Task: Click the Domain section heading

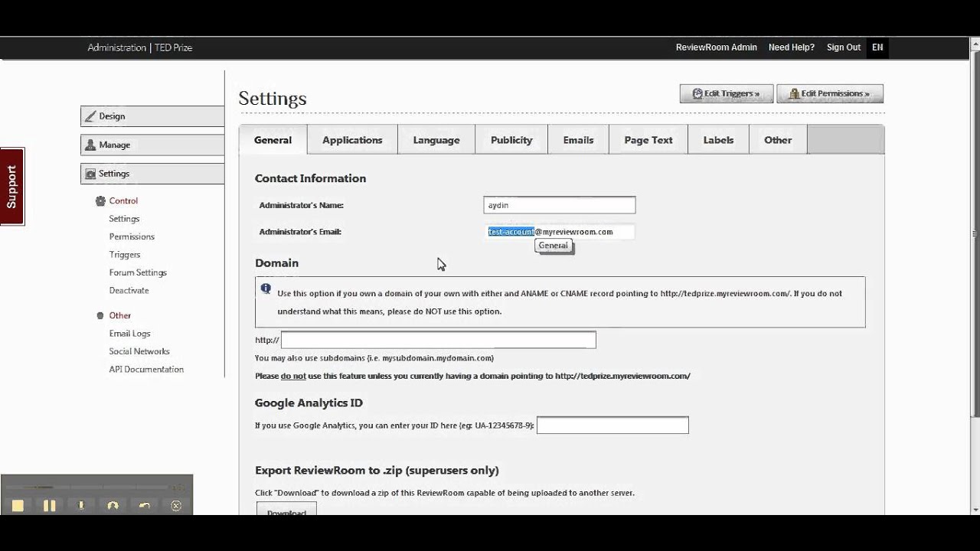Action: (x=276, y=263)
